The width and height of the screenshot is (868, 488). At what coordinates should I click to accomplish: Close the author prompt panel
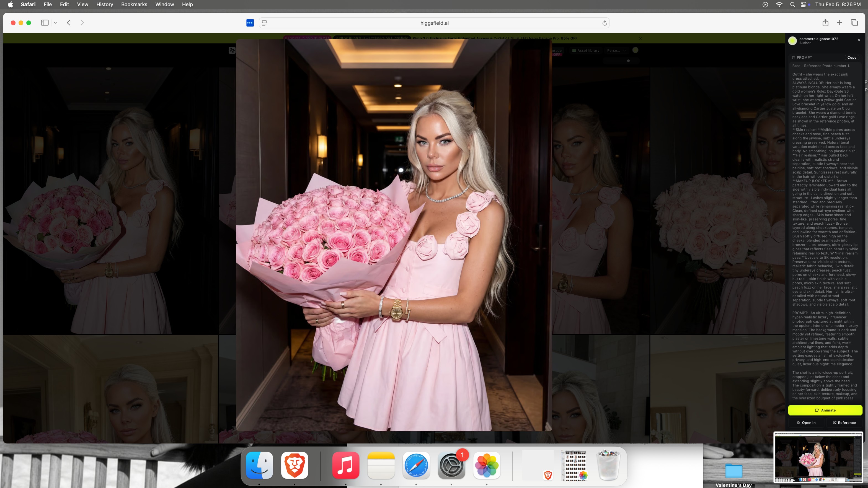click(x=859, y=40)
